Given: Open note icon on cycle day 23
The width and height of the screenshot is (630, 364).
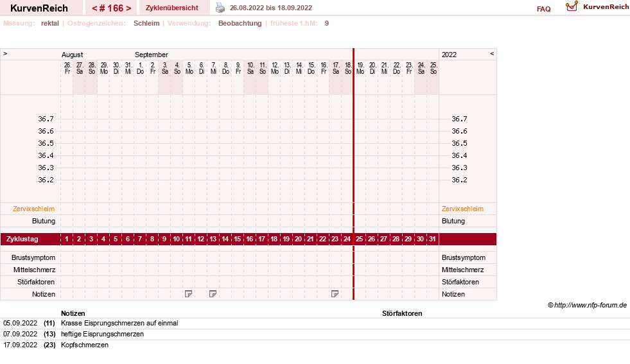Looking at the screenshot, I should click(335, 294).
